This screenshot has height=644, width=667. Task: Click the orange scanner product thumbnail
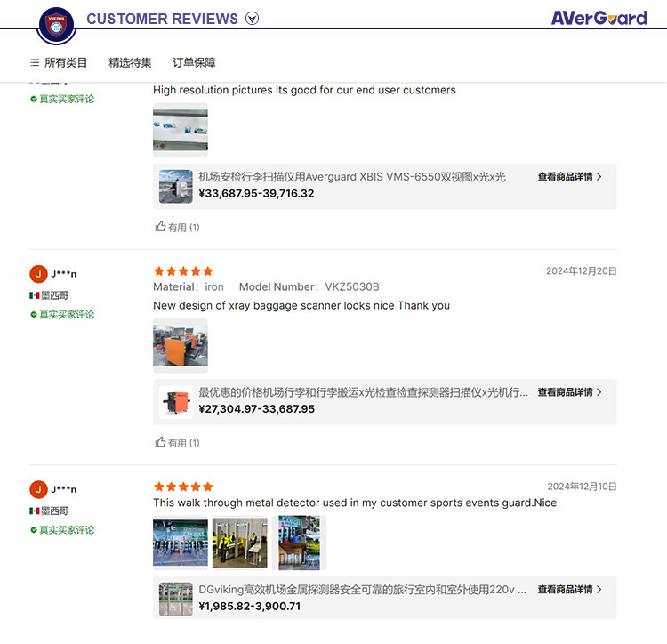point(176,402)
